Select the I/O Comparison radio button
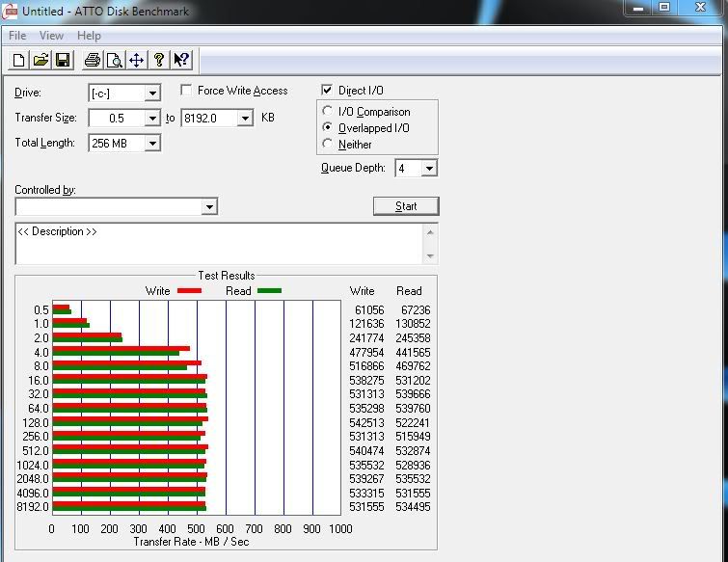 point(327,111)
